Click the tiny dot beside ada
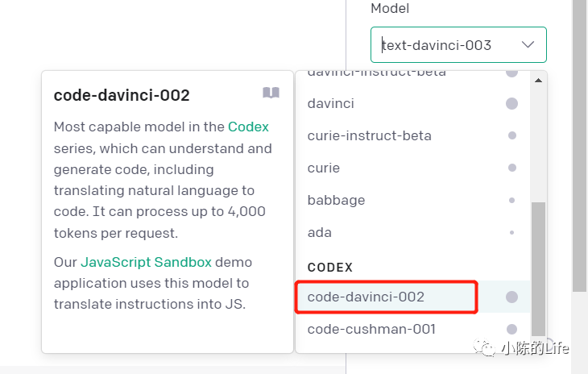This screenshot has height=374, width=588. click(511, 233)
